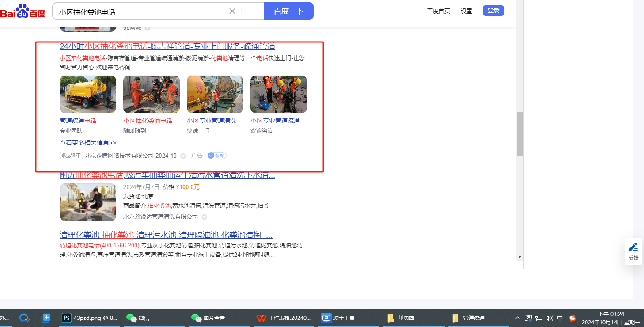Image resolution: width=644 pixels, height=327 pixels.
Task: Open 设置 menu at top
Action: coord(466,11)
